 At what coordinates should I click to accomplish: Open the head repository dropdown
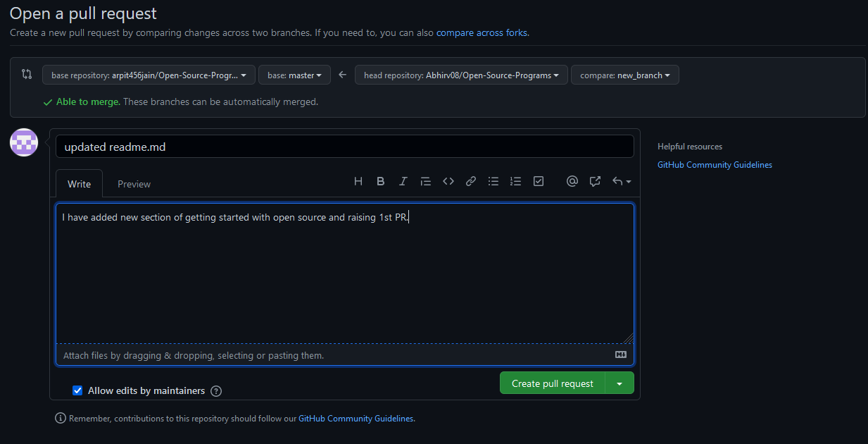pyautogui.click(x=461, y=75)
